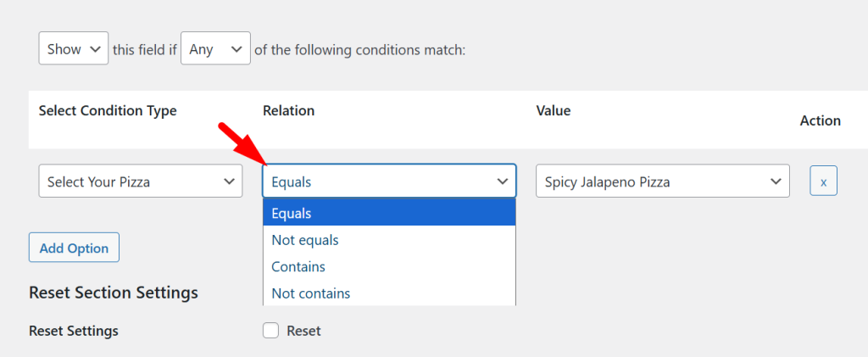Click the Relation column header
The image size is (868, 357).
click(288, 111)
